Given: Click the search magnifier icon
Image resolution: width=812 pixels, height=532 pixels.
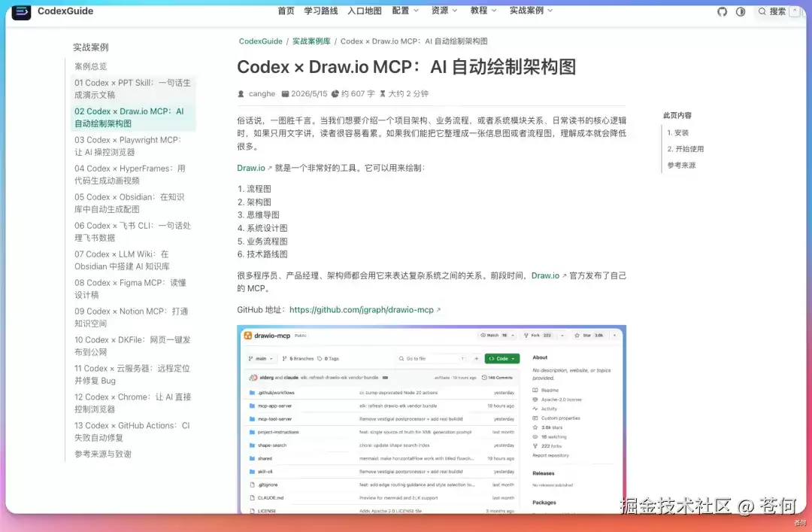Looking at the screenshot, I should (x=762, y=11).
